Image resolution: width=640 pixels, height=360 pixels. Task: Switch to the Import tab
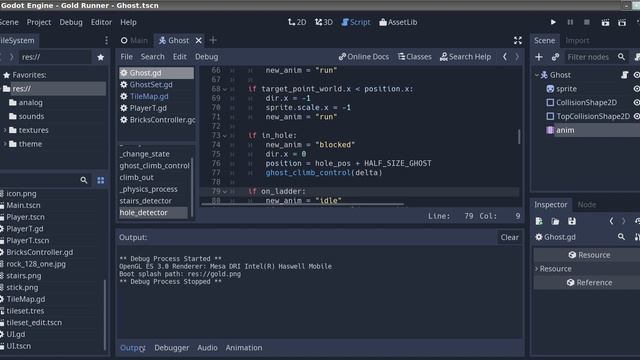pyautogui.click(x=577, y=40)
